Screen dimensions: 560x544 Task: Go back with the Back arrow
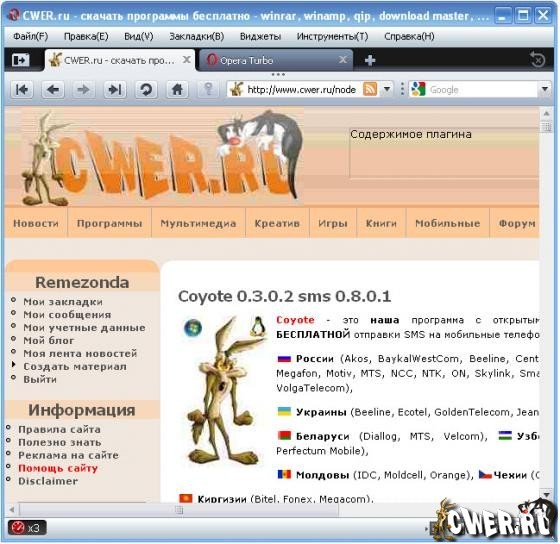point(53,89)
